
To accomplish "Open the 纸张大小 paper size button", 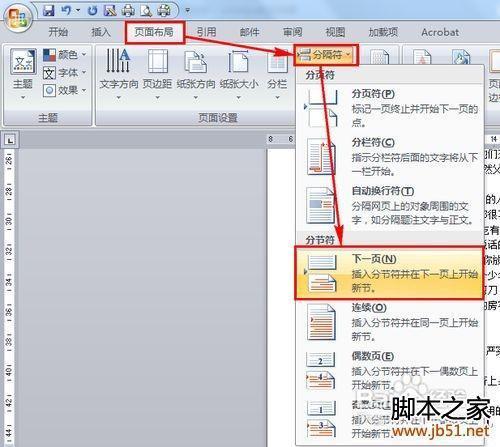I will 239,74.
